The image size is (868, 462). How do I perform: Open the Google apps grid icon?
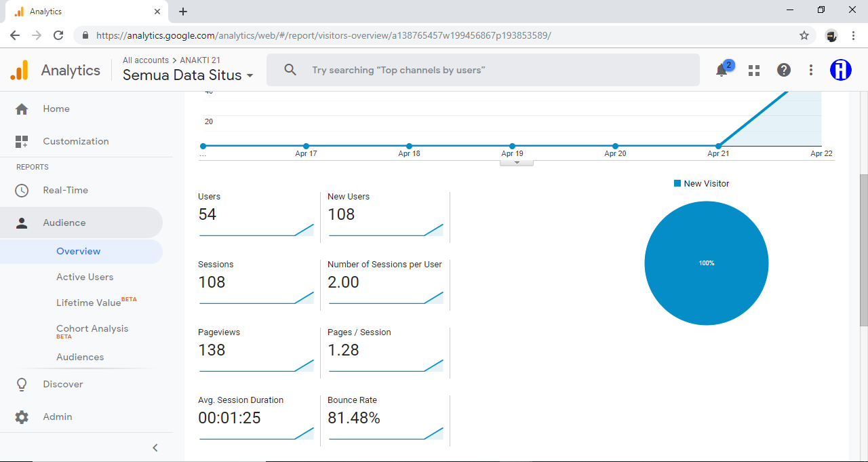click(754, 70)
